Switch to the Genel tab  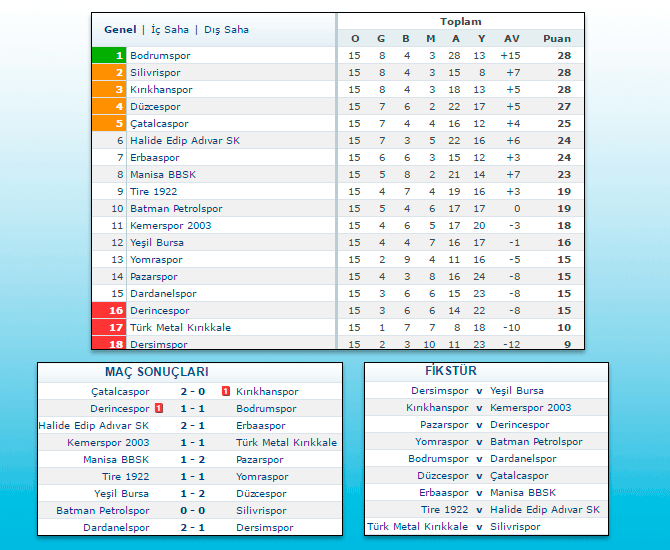120,30
